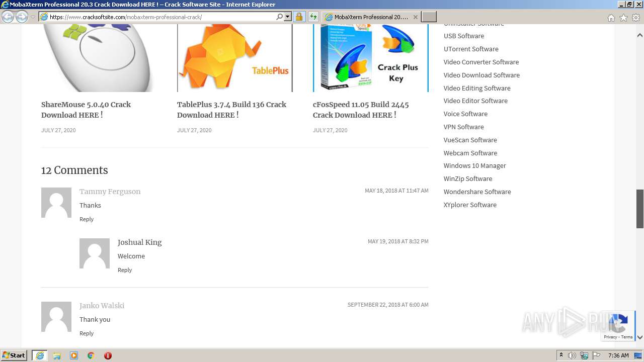
Task: Open the media player taskbar icon
Action: tap(74, 355)
